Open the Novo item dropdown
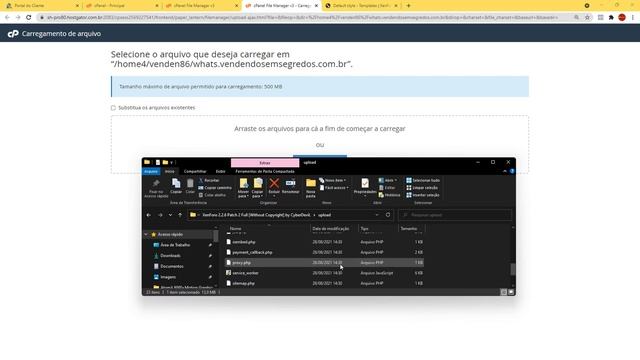 point(333,180)
